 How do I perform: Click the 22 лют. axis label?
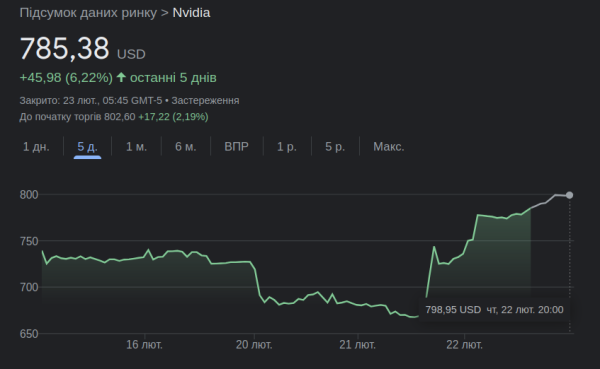(x=464, y=345)
